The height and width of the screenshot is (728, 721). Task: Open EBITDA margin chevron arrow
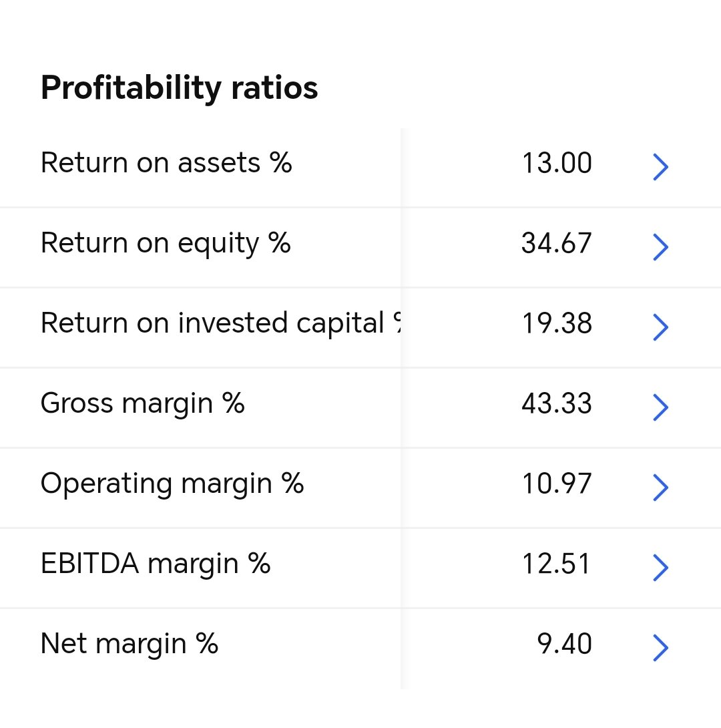click(x=661, y=567)
